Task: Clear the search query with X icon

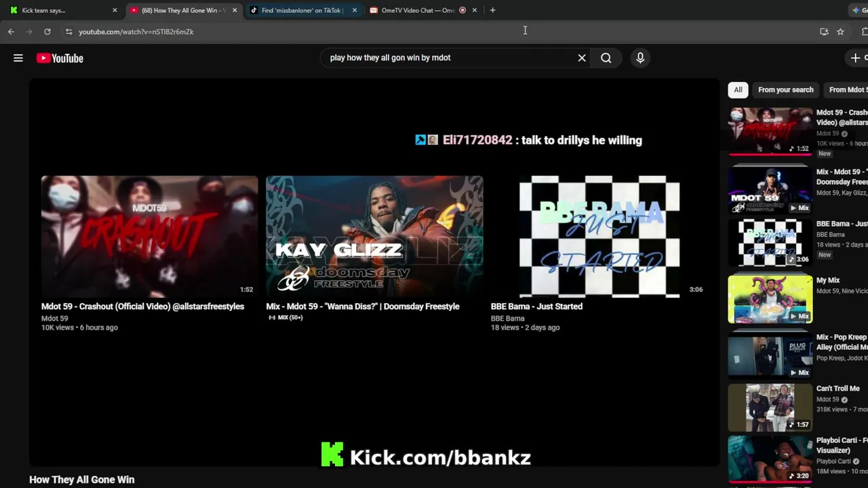Action: click(x=582, y=58)
